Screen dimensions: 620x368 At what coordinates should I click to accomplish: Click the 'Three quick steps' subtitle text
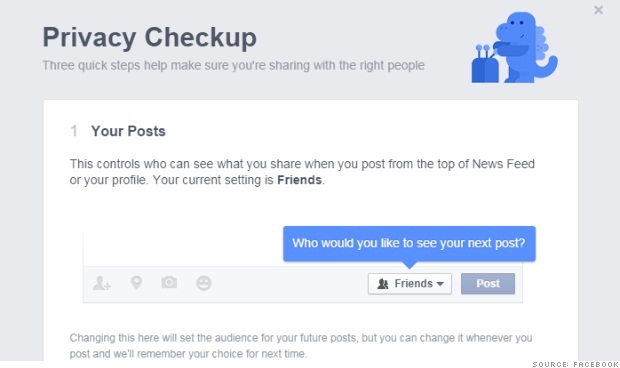click(233, 65)
